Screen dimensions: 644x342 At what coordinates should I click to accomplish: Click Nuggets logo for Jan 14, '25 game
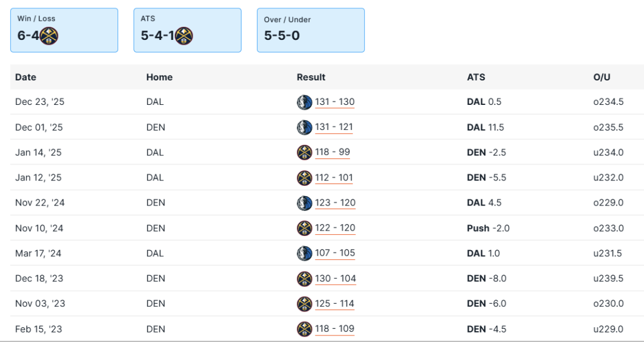[x=304, y=153]
